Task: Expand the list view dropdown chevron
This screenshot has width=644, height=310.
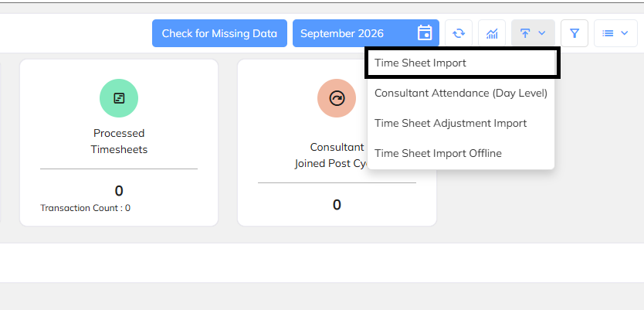Action: point(625,33)
